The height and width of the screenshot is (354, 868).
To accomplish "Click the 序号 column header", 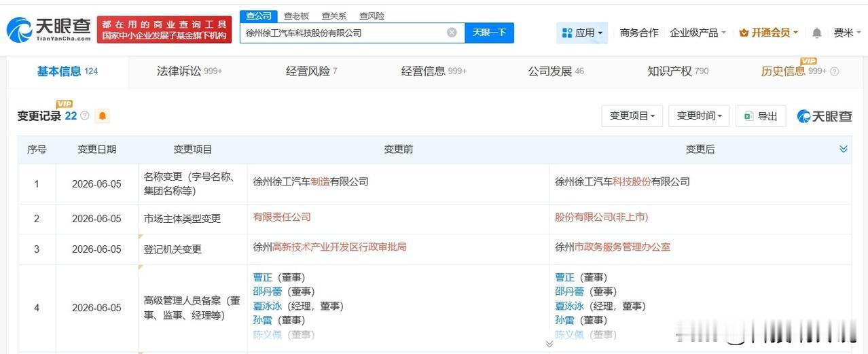I will [x=37, y=149].
